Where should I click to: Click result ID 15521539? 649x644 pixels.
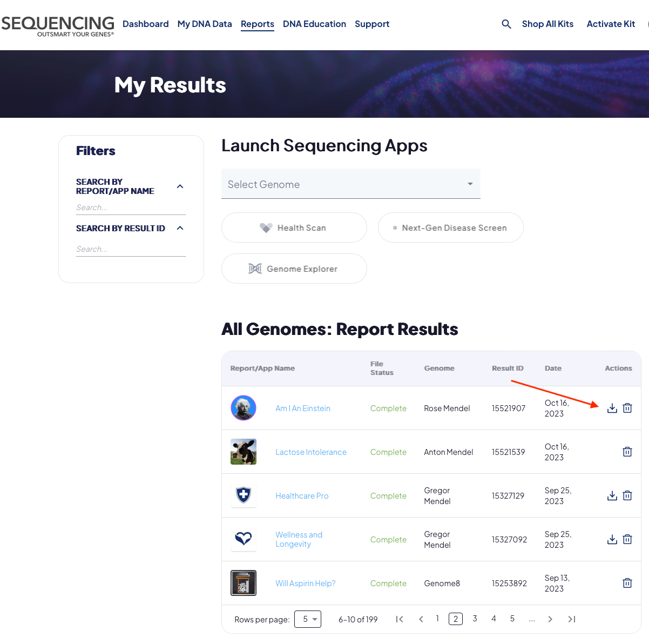click(509, 452)
